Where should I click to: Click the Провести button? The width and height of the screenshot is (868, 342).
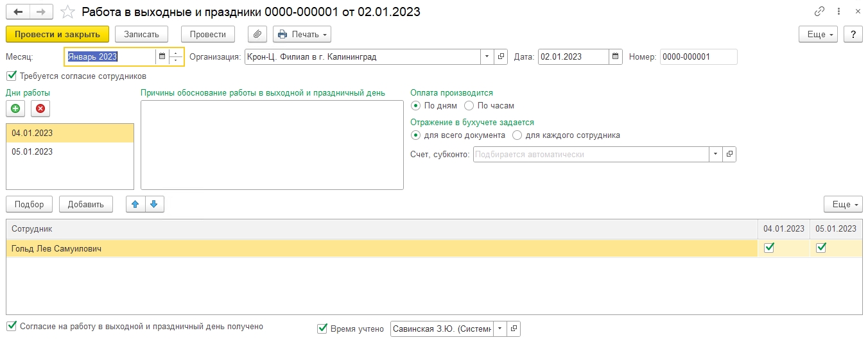[x=208, y=34]
